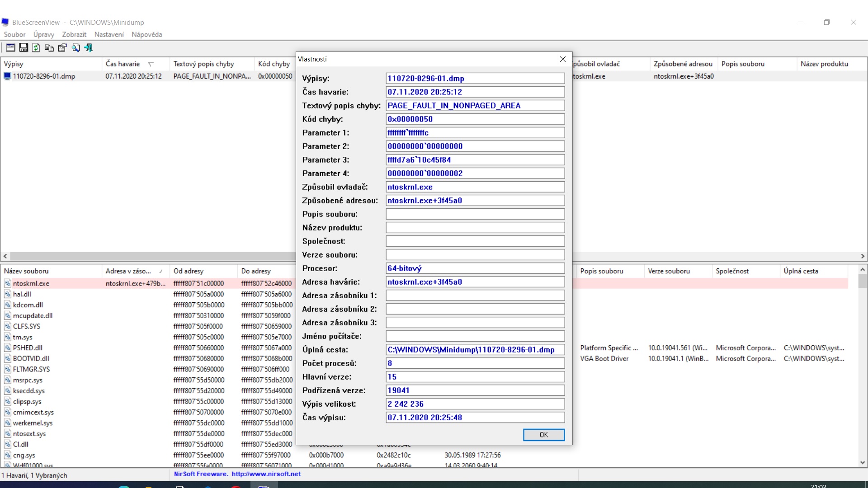Image resolution: width=868 pixels, height=488 pixels.
Task: Click the upper pane horizontal scrollbar right arrow
Action: point(863,256)
